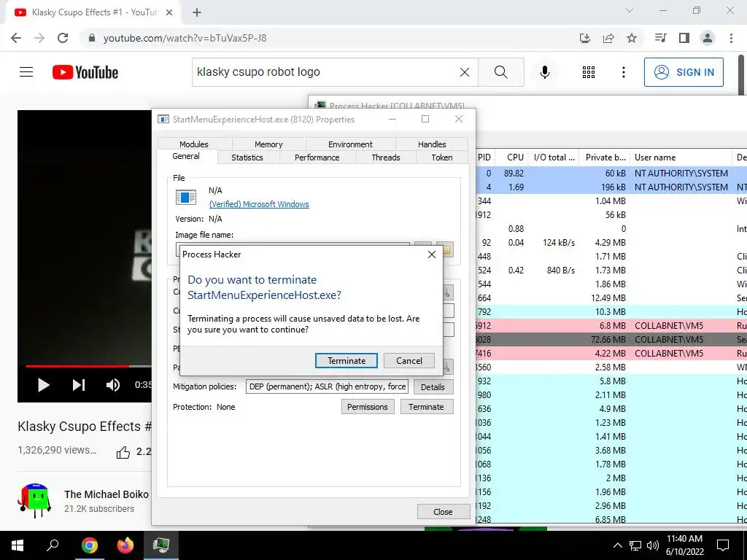This screenshot has height=560, width=747.
Task: Switch to the Performance tab
Action: pyautogui.click(x=317, y=157)
